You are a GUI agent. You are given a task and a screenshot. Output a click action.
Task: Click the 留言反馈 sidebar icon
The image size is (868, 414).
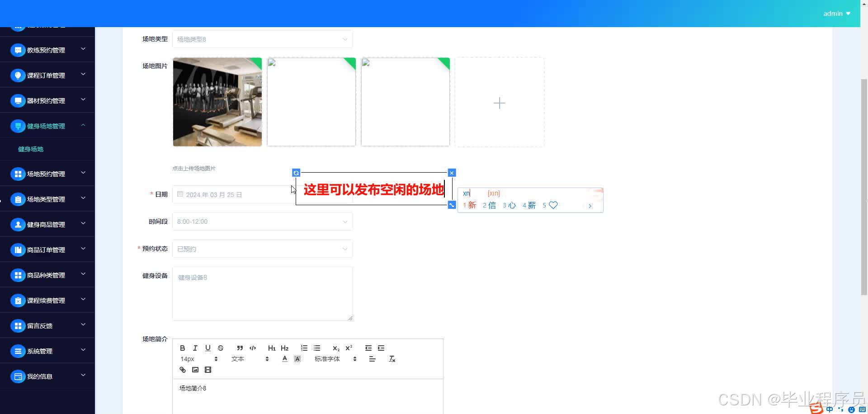pyautogui.click(x=18, y=326)
